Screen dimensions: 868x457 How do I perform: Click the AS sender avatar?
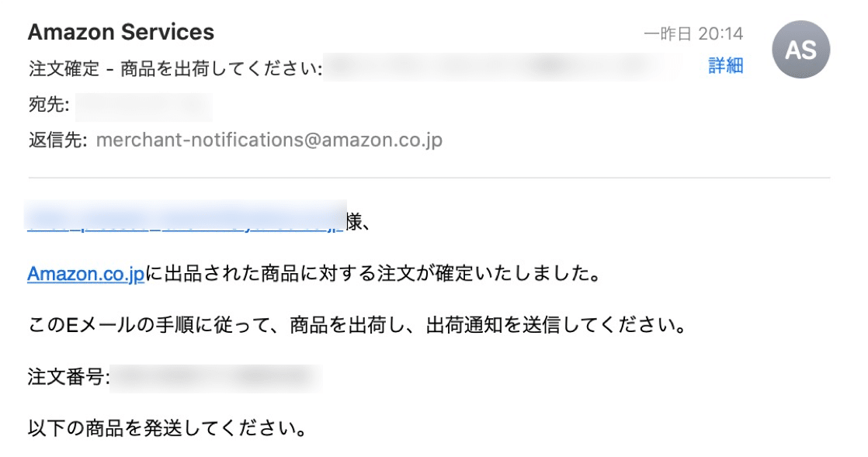point(800,50)
